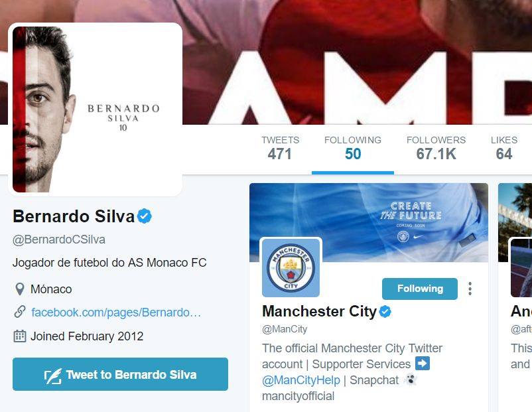Screen dimensions: 532x412
Task: Open the Followers tab showing 67.1K
Action: coord(436,149)
